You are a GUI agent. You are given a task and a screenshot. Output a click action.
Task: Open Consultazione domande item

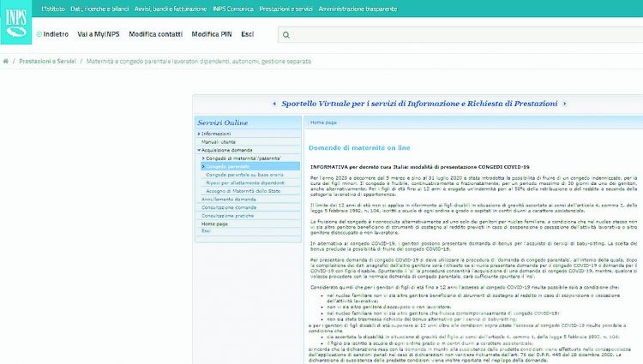pyautogui.click(x=229, y=207)
